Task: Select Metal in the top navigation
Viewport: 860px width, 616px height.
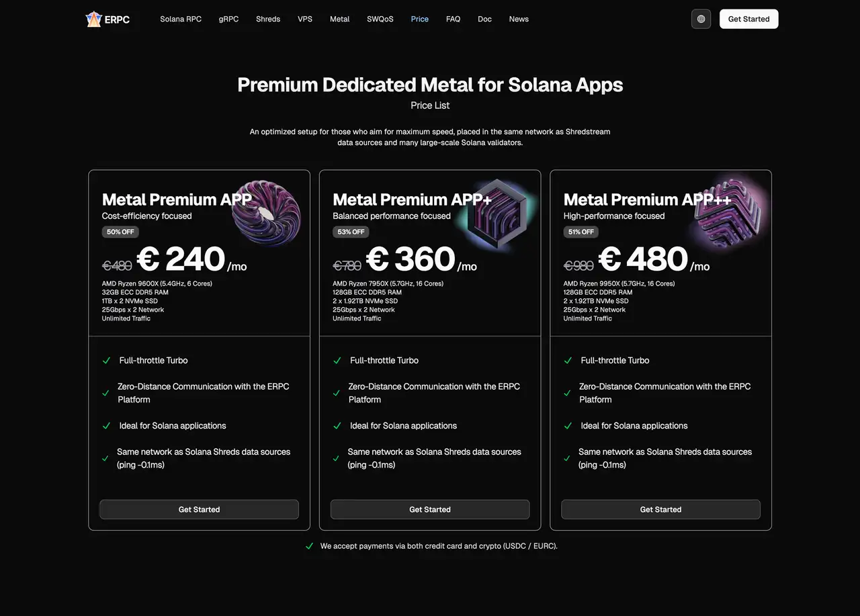Action: tap(339, 19)
